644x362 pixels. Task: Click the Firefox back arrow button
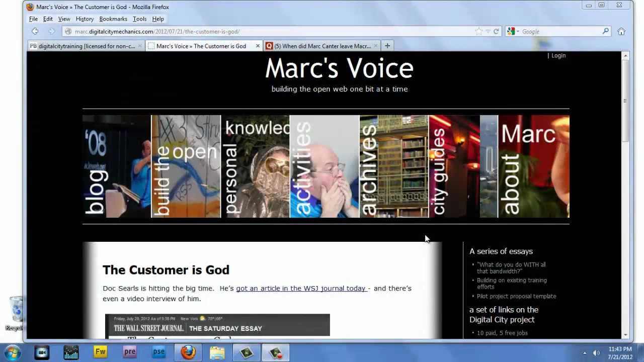click(x=35, y=31)
